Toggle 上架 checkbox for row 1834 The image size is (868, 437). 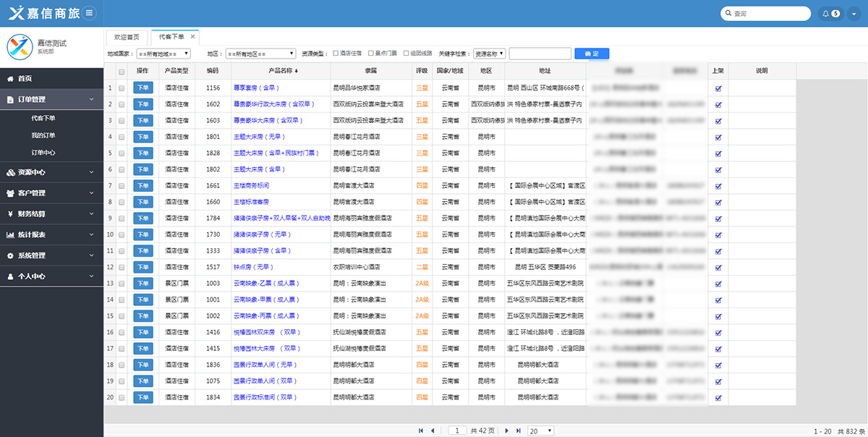[718, 397]
